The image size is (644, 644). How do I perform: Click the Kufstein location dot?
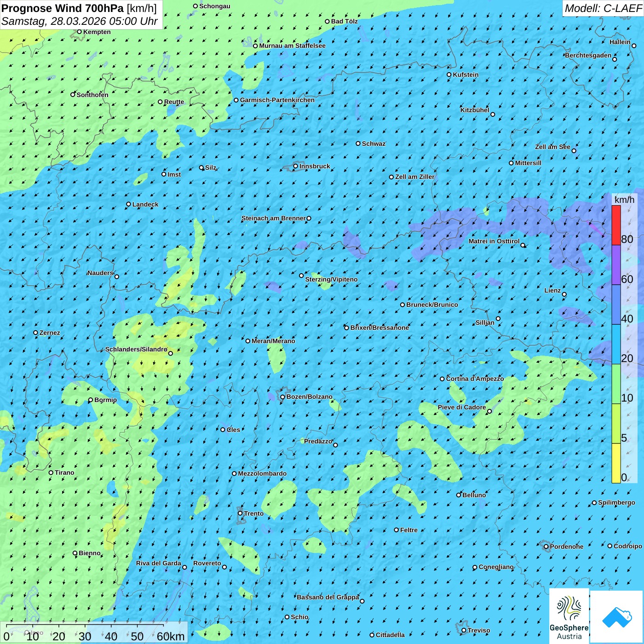(449, 75)
